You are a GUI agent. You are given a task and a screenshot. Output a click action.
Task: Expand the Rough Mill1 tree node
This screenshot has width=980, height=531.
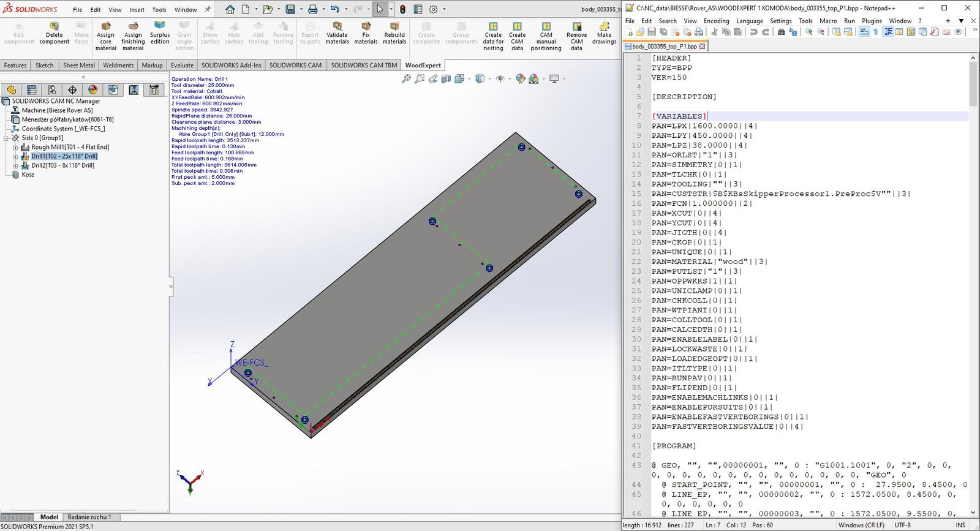point(15,148)
